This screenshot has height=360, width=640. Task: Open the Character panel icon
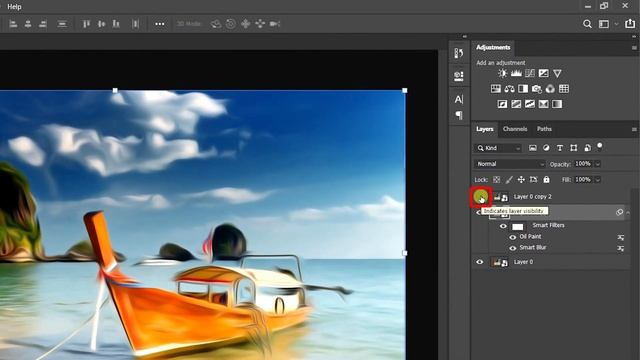[x=459, y=99]
